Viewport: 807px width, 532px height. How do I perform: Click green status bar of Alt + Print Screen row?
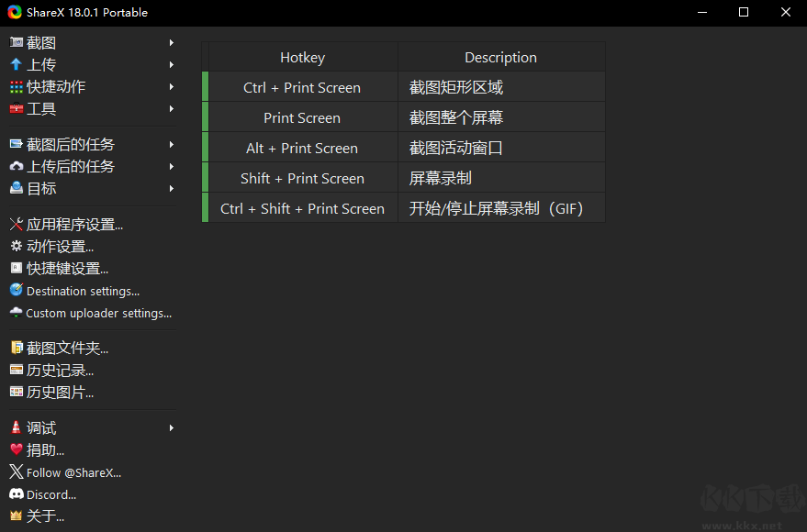206,147
